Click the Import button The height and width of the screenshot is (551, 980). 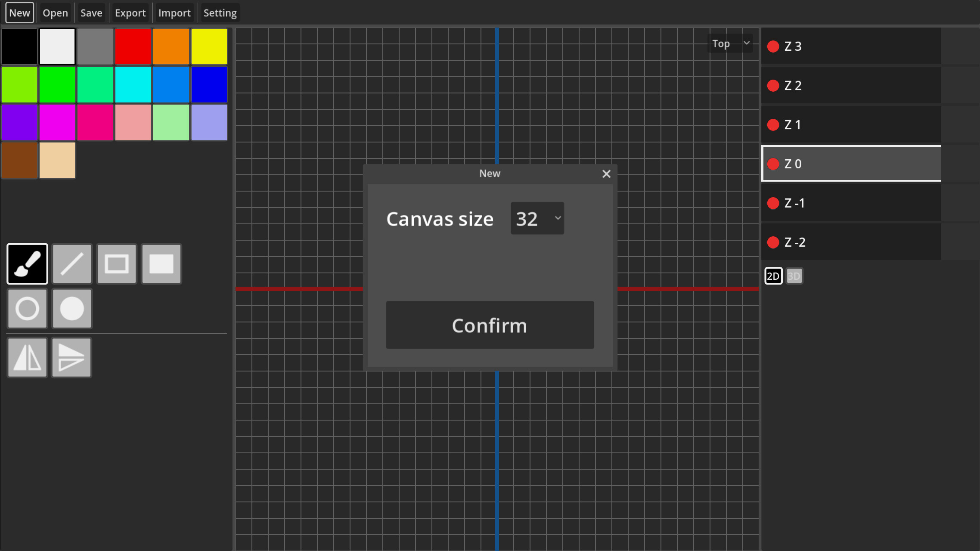pos(174,12)
